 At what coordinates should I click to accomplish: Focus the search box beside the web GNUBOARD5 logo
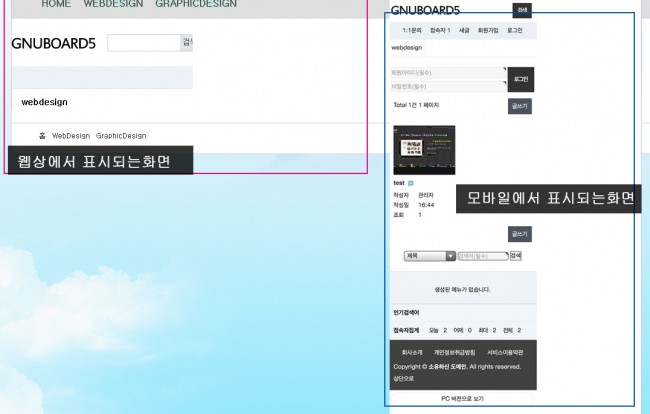pos(143,43)
